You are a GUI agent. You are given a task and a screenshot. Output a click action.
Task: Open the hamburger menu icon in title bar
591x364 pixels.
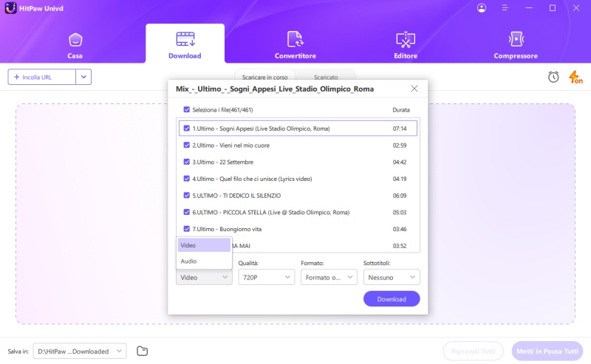coord(505,8)
